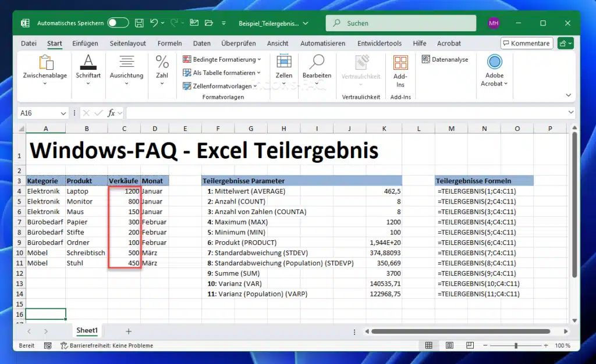Open the Zellen group button
The image size is (596, 364).
point(284,69)
